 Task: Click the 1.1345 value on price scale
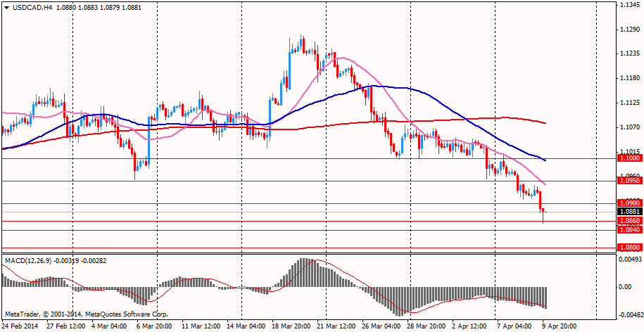point(629,6)
